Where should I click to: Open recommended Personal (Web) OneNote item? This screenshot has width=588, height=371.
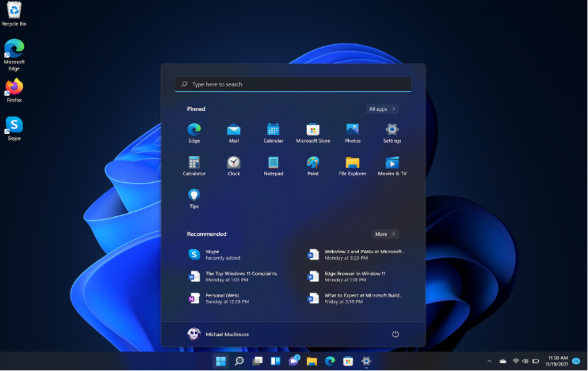click(x=221, y=298)
